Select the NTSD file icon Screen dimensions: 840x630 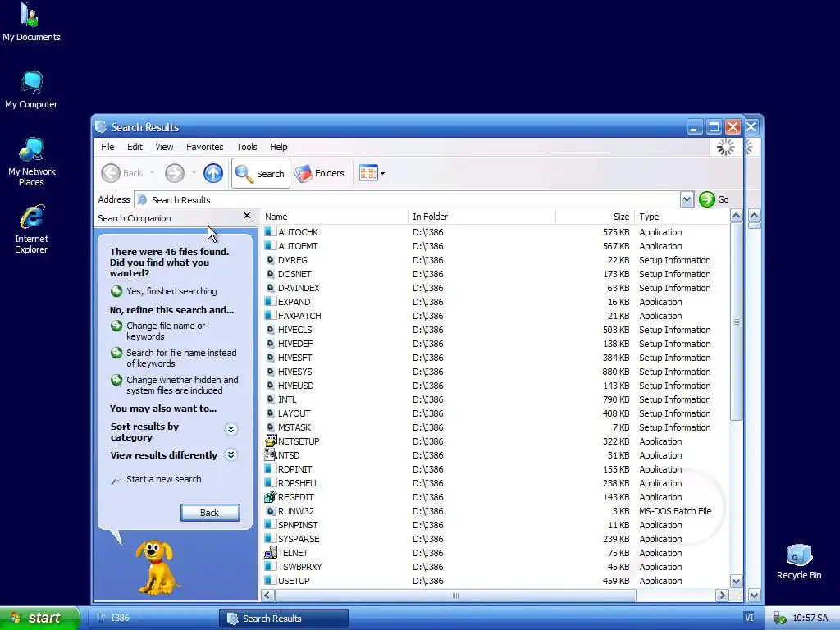point(271,454)
